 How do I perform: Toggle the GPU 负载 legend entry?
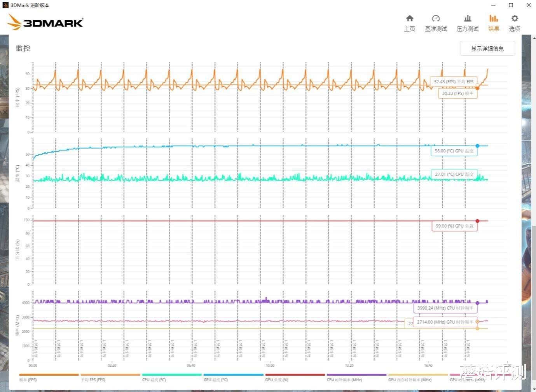[x=276, y=380]
